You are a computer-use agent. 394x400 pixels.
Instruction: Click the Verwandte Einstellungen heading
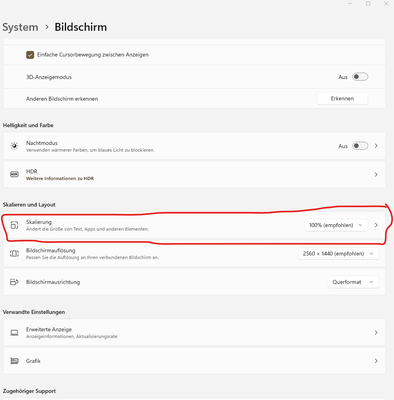point(34,312)
